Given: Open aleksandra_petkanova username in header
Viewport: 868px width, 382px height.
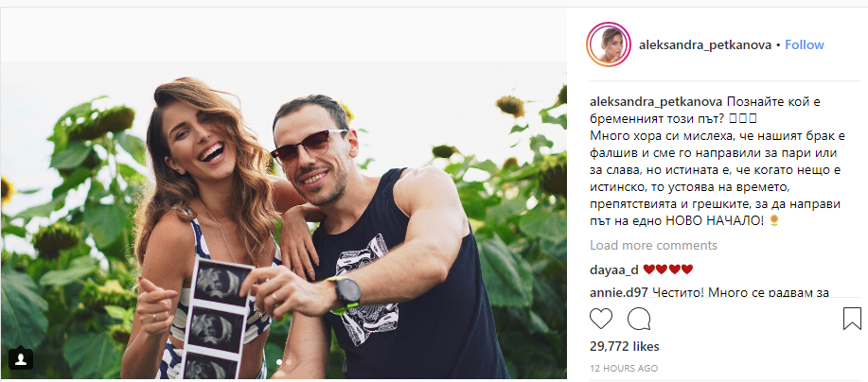Looking at the screenshot, I should pos(704,45).
